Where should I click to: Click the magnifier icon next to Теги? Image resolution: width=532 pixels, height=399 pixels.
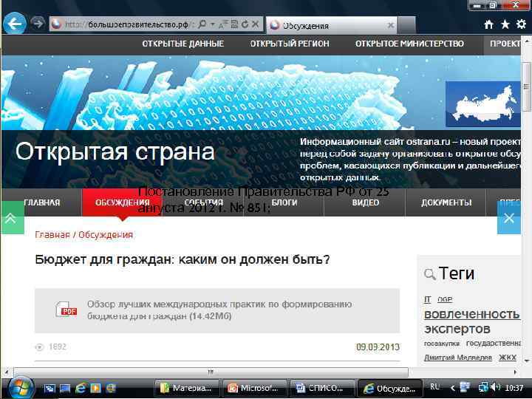(x=429, y=274)
